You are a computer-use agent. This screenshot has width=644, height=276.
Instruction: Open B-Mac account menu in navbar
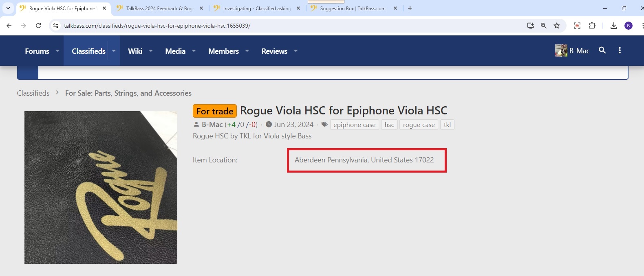point(572,50)
